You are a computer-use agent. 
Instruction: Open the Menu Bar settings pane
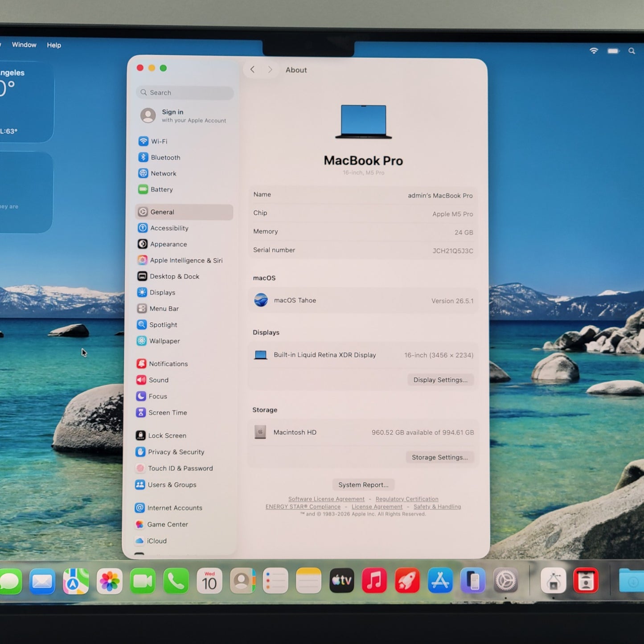(x=184, y=308)
